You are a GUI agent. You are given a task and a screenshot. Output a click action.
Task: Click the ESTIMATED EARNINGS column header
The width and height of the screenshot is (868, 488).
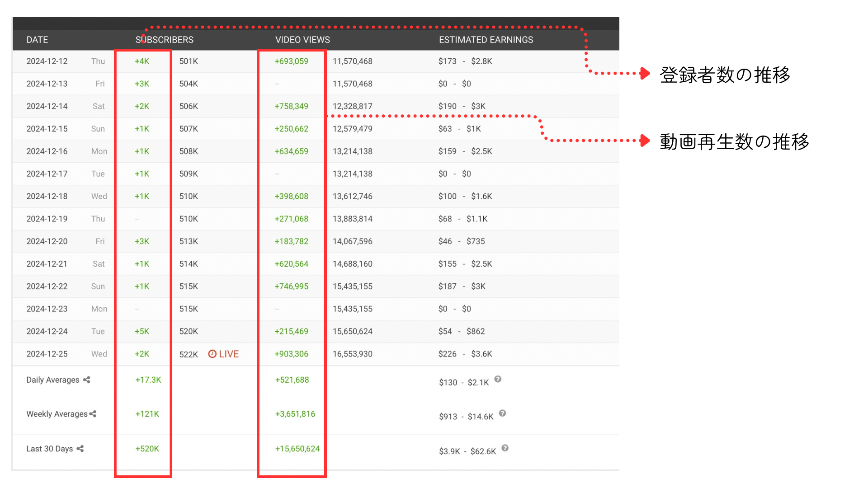[486, 40]
